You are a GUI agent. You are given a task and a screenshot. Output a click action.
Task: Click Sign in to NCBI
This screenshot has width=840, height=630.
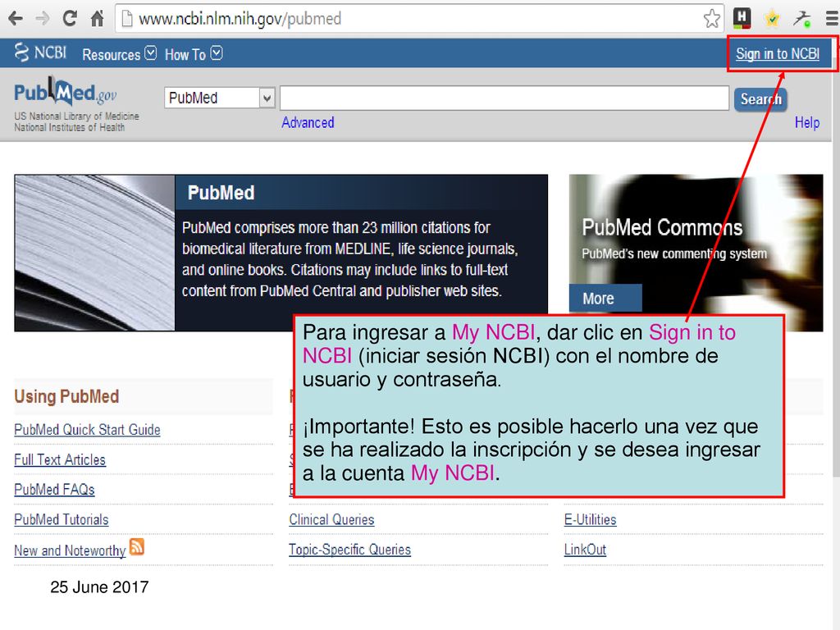[778, 53]
